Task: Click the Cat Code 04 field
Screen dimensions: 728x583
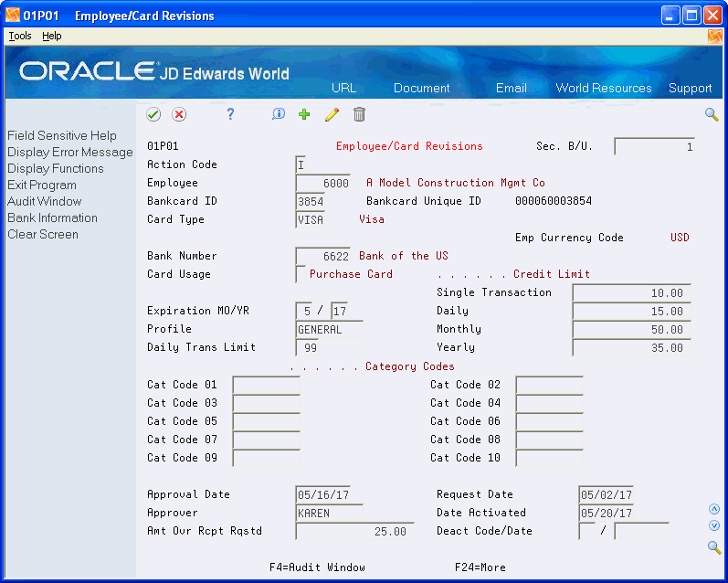Action: 549,403
